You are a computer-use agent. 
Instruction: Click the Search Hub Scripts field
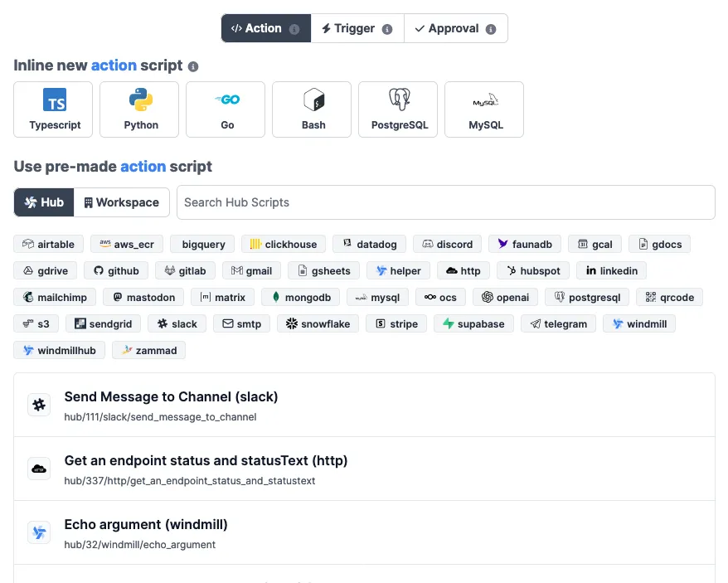click(x=445, y=202)
